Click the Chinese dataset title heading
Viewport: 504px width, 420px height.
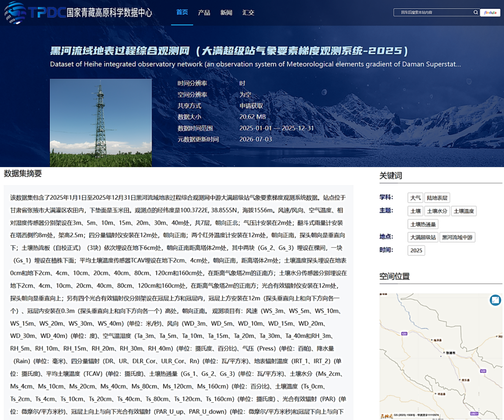(x=229, y=51)
